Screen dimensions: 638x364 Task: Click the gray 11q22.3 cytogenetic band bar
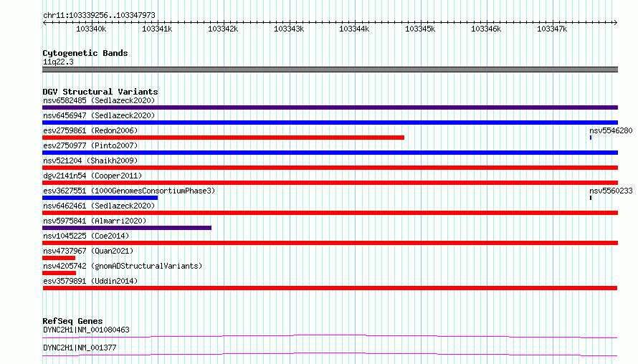(x=330, y=70)
